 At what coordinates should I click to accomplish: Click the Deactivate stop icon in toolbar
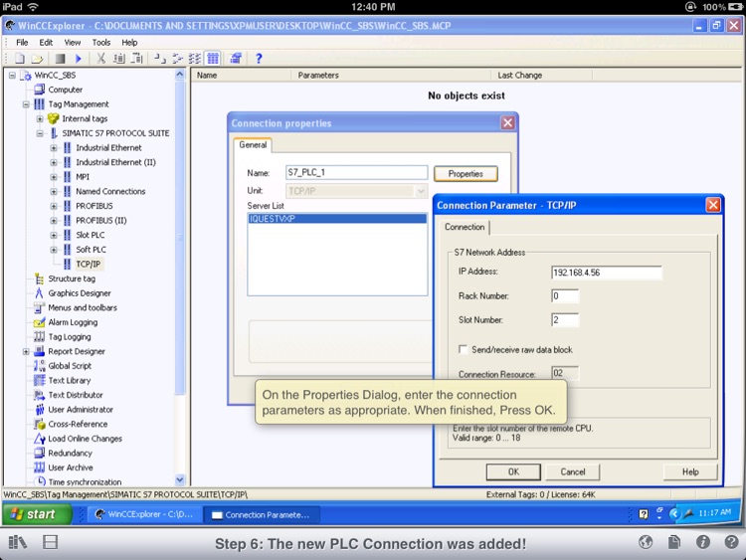pos(60,59)
